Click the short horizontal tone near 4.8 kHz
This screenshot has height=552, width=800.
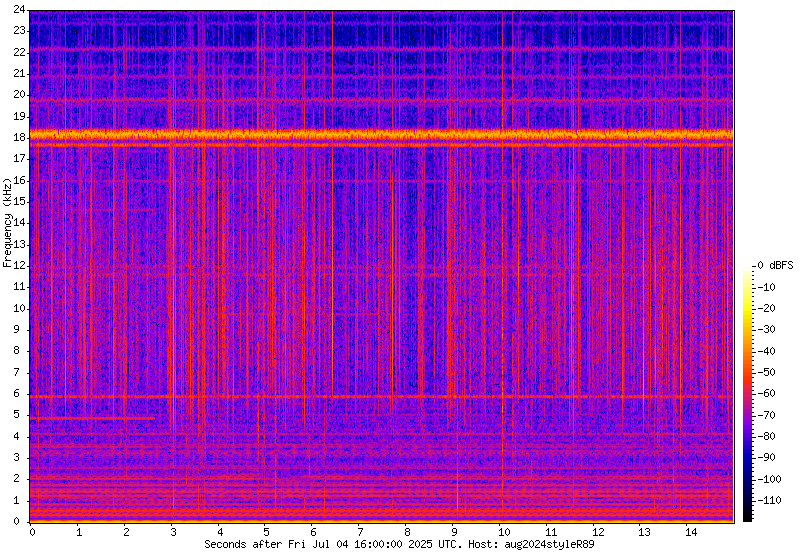point(92,418)
